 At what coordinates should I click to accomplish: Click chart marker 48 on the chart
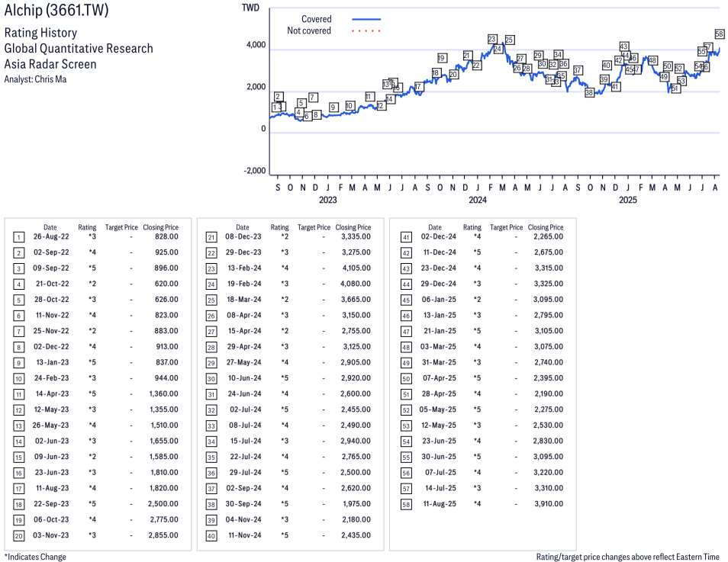click(x=652, y=60)
